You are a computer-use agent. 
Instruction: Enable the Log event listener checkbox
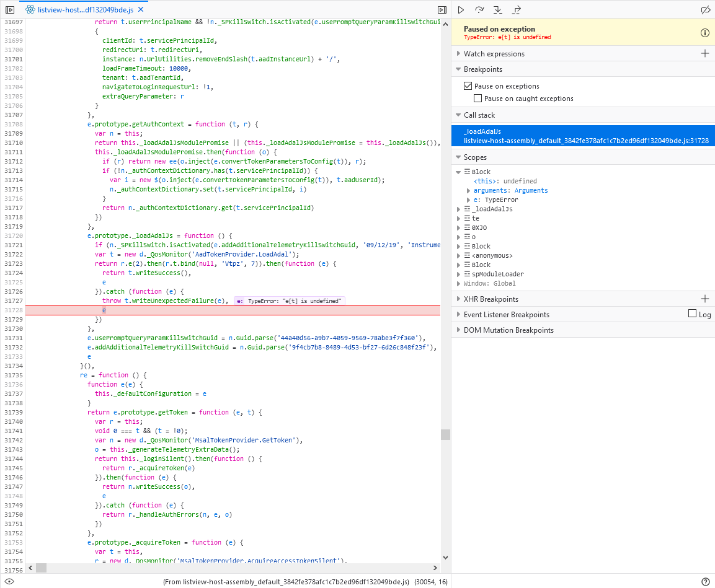coord(692,314)
